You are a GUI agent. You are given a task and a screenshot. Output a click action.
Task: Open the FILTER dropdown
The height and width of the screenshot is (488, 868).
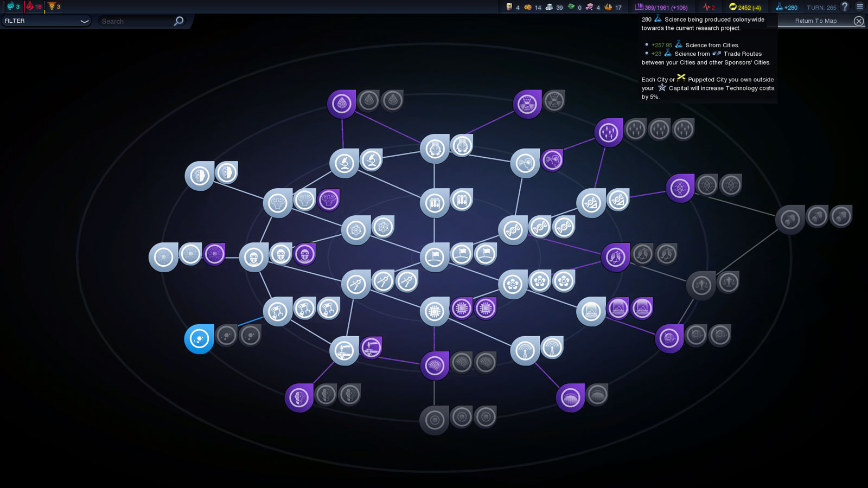46,21
